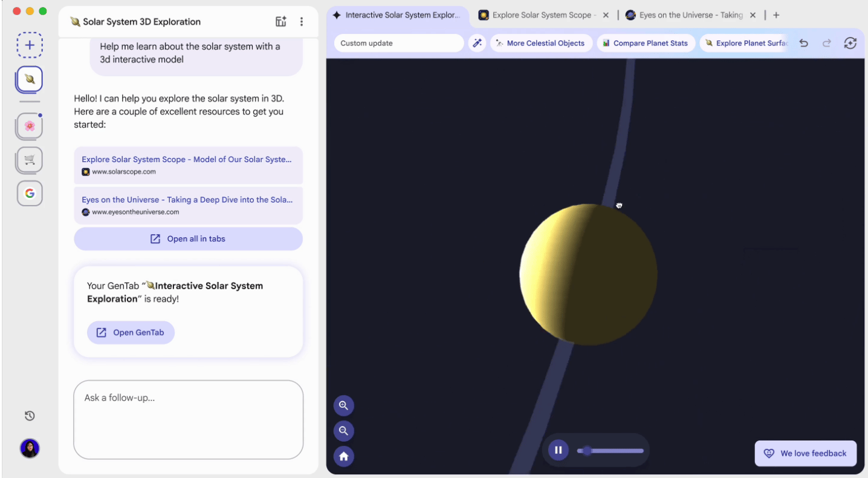Image resolution: width=868 pixels, height=478 pixels.
Task: Close the Explore Solar System Scope tab
Action: [606, 15]
